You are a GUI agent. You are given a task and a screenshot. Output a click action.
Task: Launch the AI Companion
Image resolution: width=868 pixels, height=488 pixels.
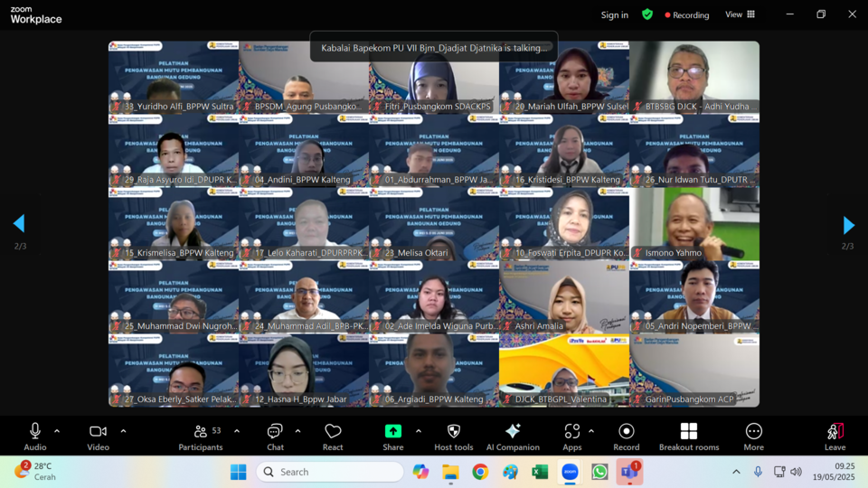[x=513, y=436]
